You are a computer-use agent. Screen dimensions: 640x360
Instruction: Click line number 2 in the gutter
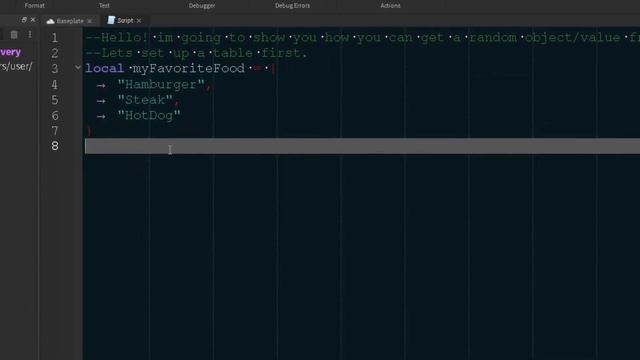tap(55, 53)
